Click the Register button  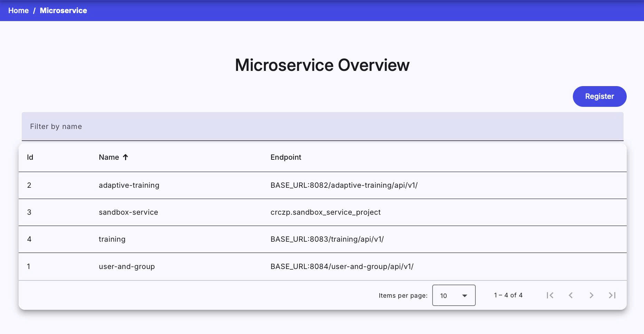pos(599,96)
